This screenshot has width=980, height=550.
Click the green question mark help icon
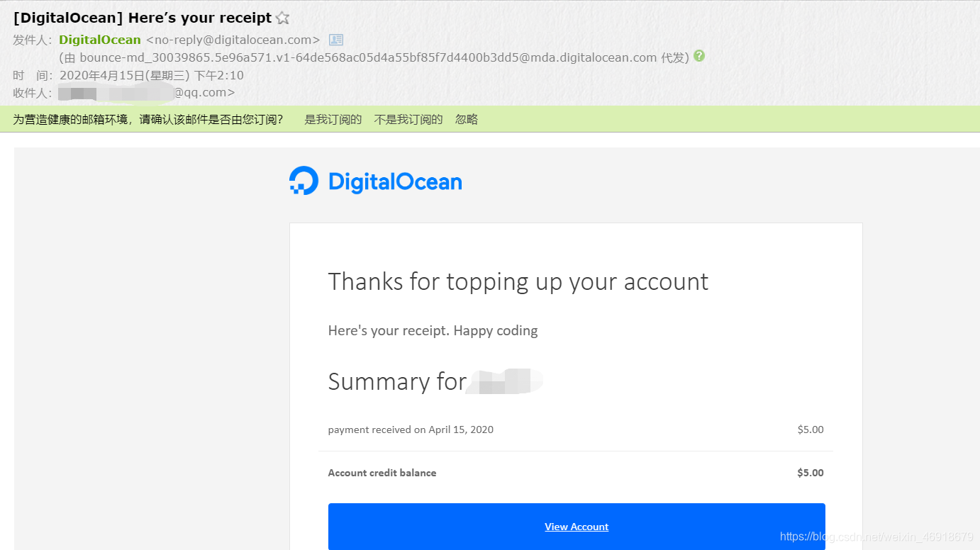[x=699, y=56]
